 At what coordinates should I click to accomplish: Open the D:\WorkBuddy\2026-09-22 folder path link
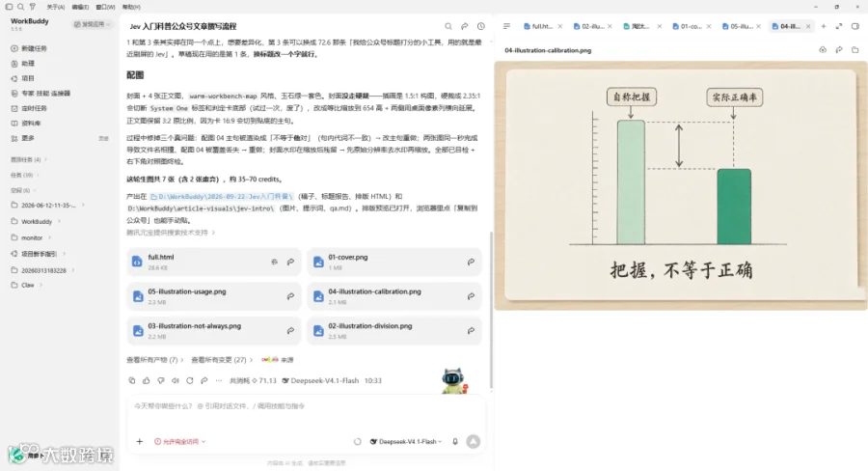[222, 196]
